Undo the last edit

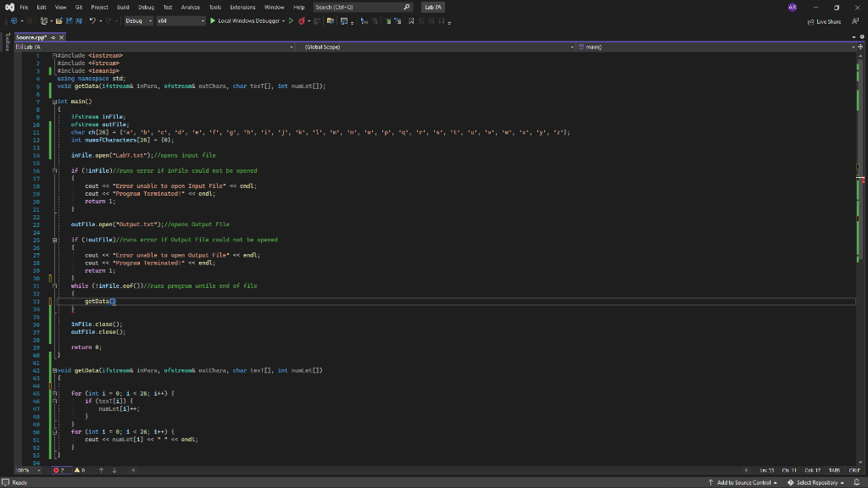click(x=92, y=22)
